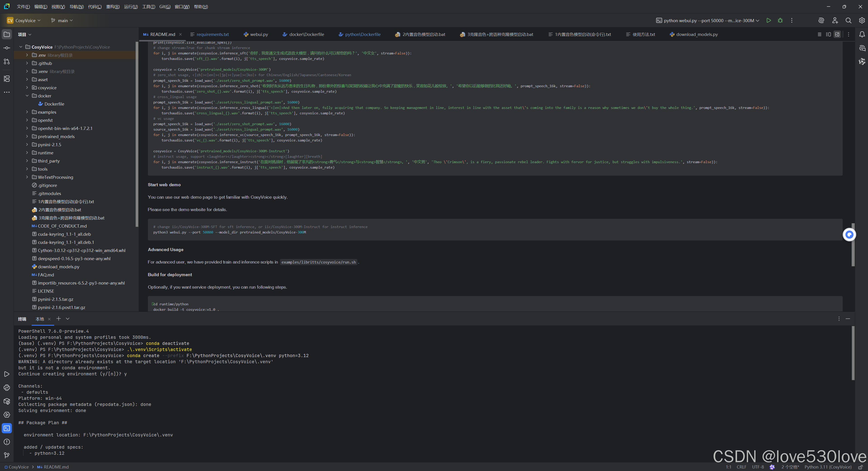Add a new terminal tab
The width and height of the screenshot is (868, 471).
tap(59, 318)
